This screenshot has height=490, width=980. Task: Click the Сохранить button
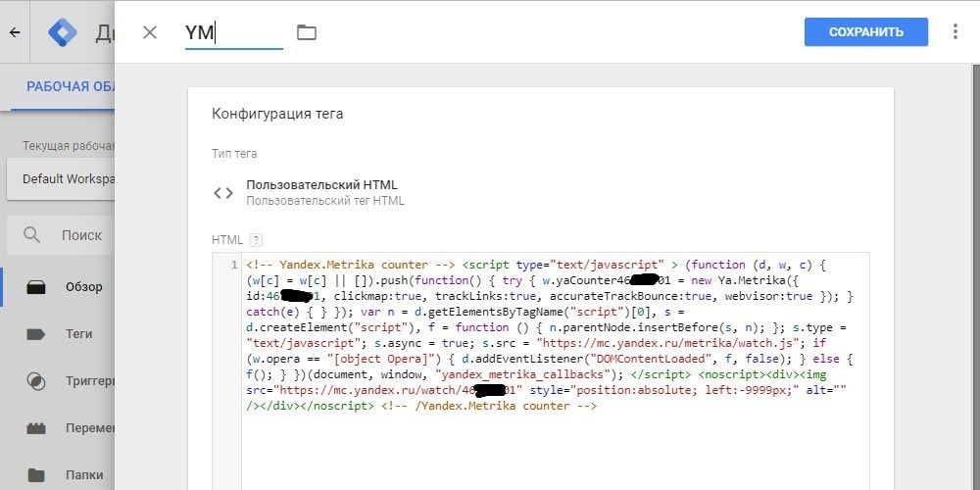pyautogui.click(x=865, y=32)
